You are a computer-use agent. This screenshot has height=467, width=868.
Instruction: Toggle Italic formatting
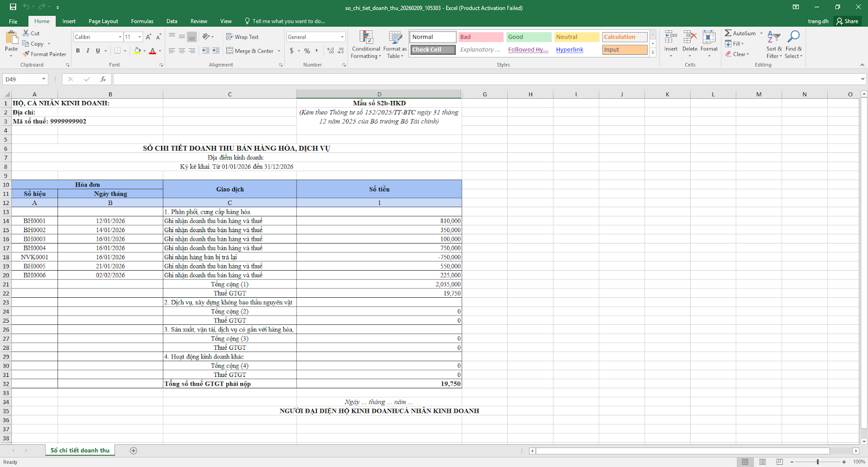[x=88, y=50]
